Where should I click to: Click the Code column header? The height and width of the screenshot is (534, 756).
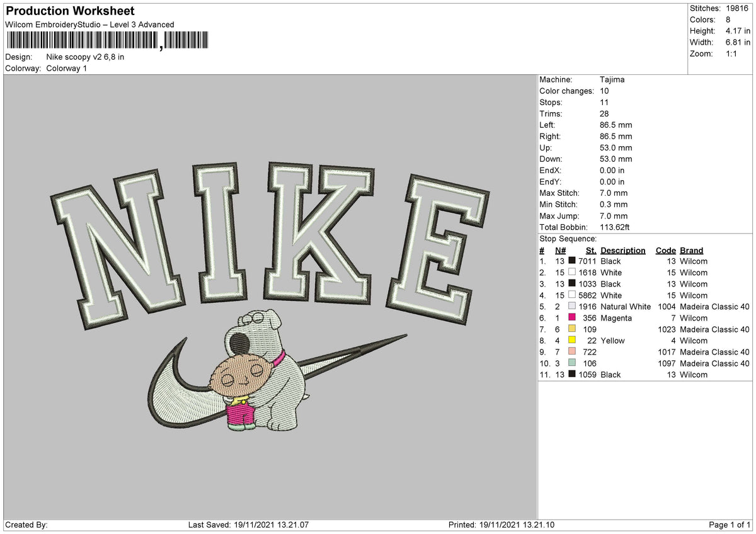[x=665, y=251]
